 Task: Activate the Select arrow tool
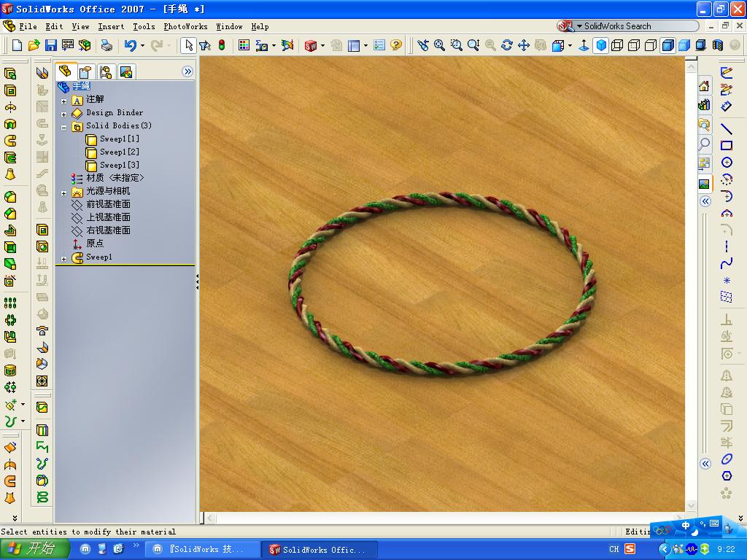189,45
